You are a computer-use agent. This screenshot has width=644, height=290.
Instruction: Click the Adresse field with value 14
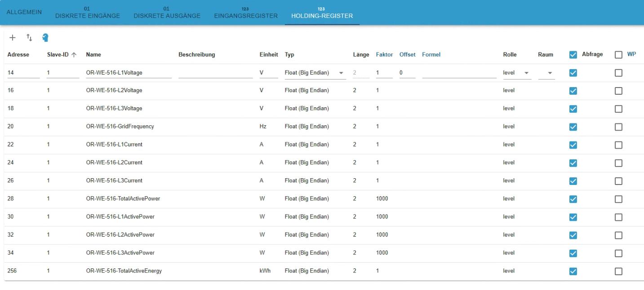click(23, 73)
